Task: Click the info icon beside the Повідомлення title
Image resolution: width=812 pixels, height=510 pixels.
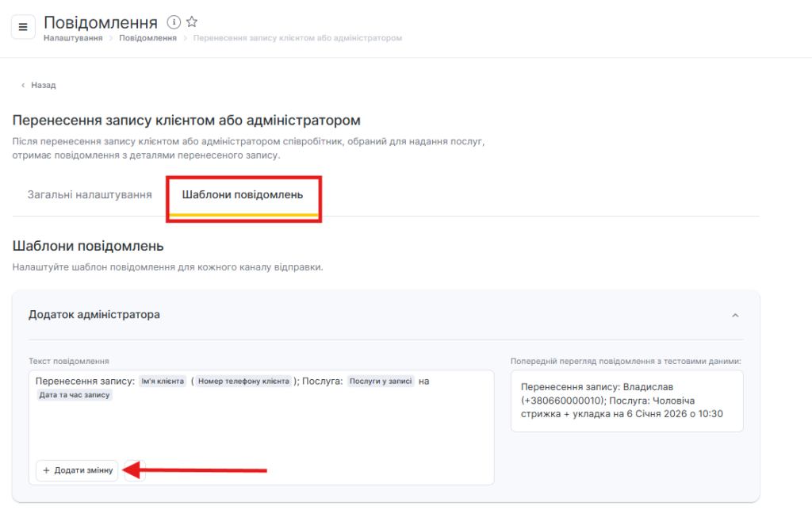Action: pos(174,22)
